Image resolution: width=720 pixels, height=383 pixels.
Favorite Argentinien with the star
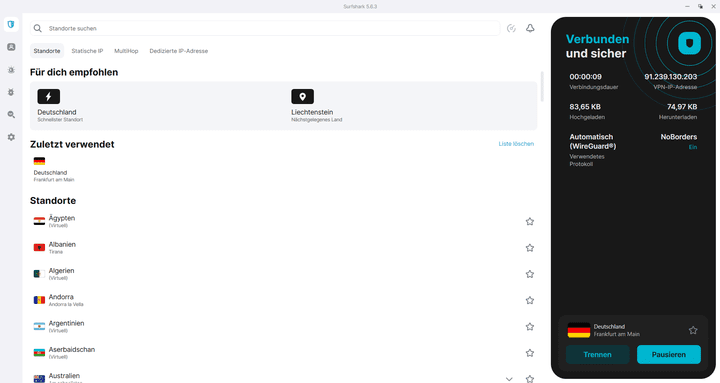530,327
